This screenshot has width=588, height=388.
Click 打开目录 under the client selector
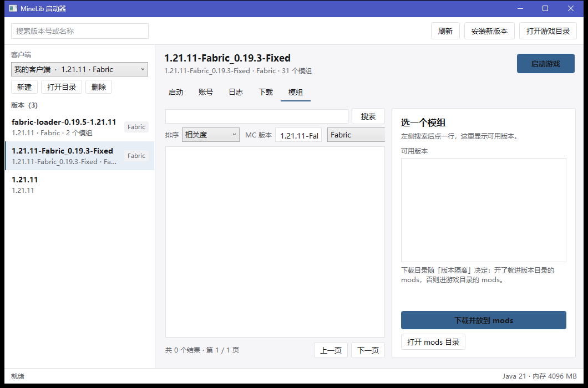(x=62, y=87)
